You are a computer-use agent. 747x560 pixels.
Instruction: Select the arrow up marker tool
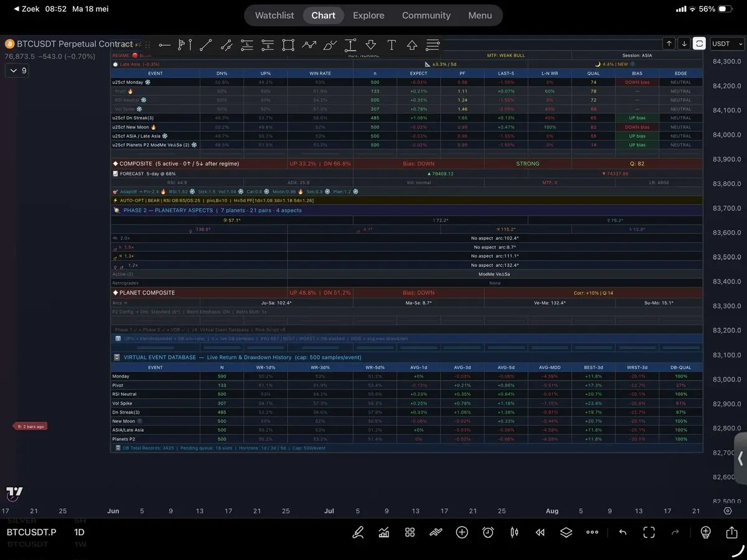pyautogui.click(x=412, y=45)
